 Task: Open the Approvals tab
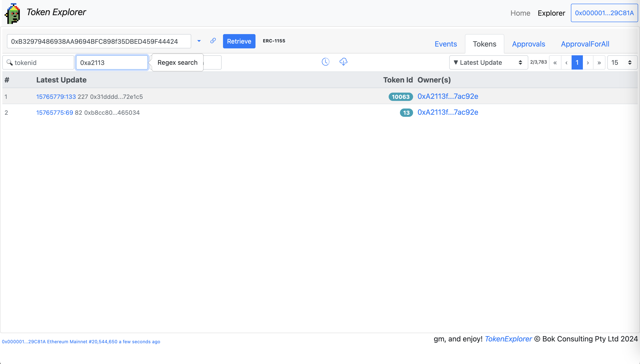tap(528, 44)
